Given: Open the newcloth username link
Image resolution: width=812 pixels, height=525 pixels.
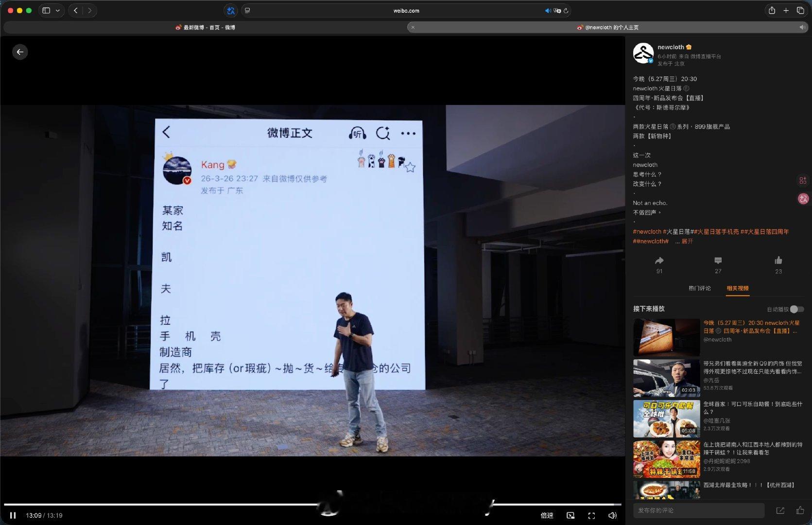Looking at the screenshot, I should [x=671, y=47].
